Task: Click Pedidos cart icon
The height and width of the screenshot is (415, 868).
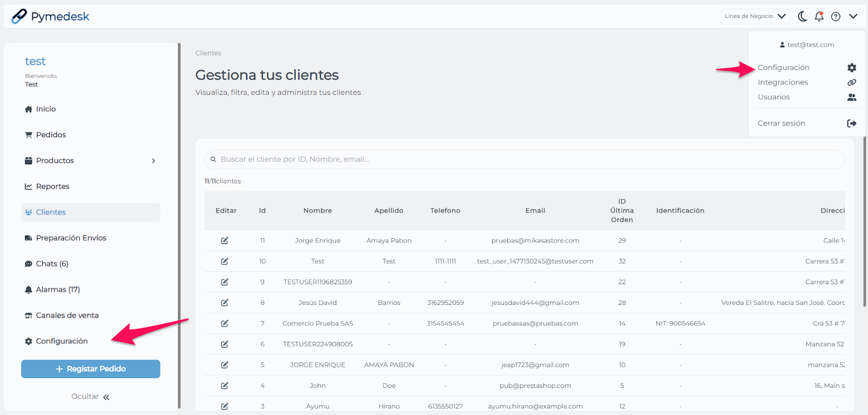Action: point(29,135)
